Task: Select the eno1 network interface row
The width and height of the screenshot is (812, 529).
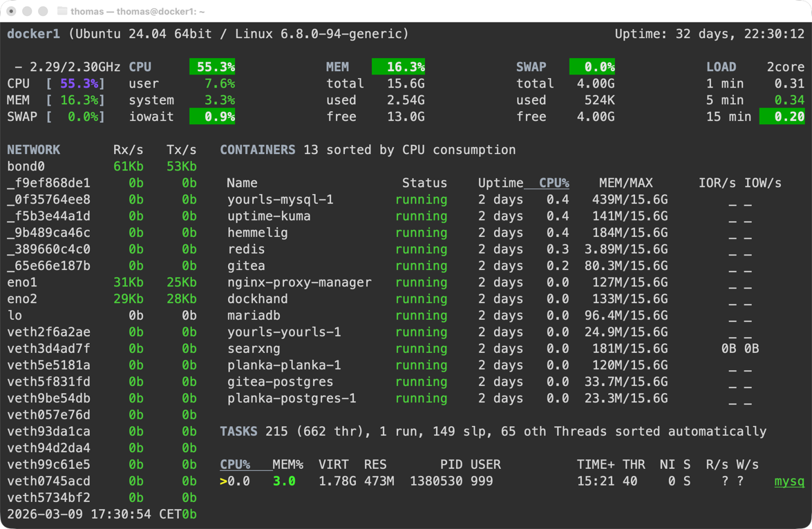Action: [22, 282]
